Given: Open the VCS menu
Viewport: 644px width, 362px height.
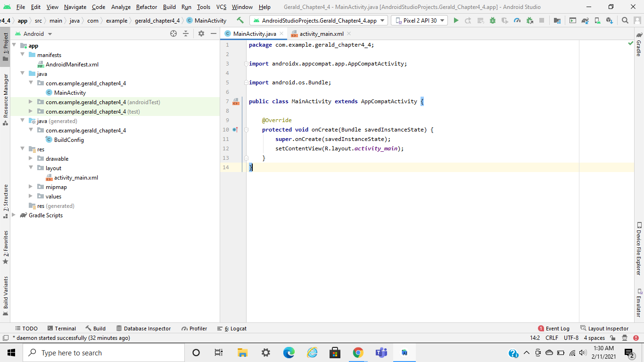Looking at the screenshot, I should pos(222,7).
